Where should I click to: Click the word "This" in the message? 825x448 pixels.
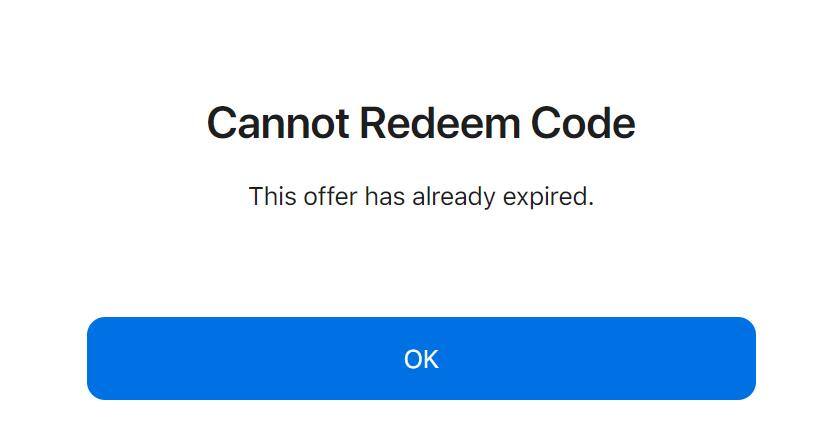273,196
